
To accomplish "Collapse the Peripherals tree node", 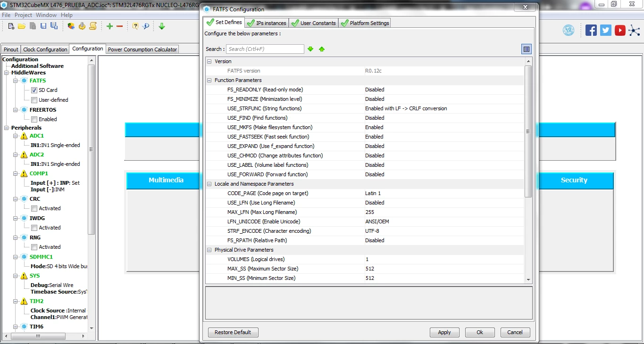I will [x=7, y=128].
